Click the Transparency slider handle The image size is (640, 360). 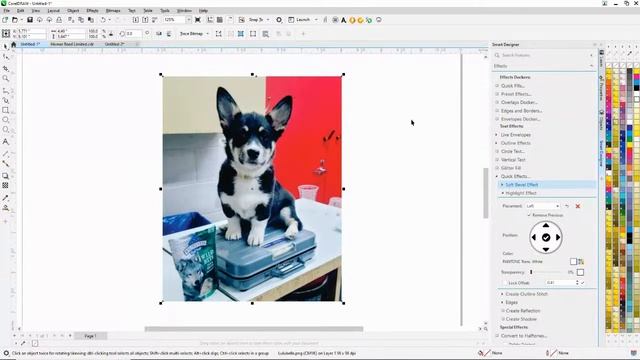click(531, 272)
